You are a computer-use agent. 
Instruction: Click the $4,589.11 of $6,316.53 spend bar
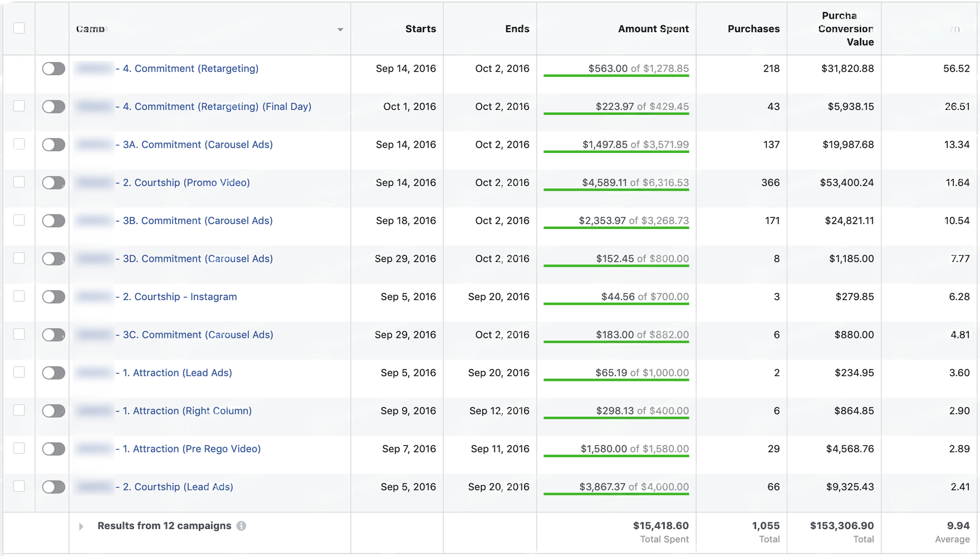click(616, 184)
